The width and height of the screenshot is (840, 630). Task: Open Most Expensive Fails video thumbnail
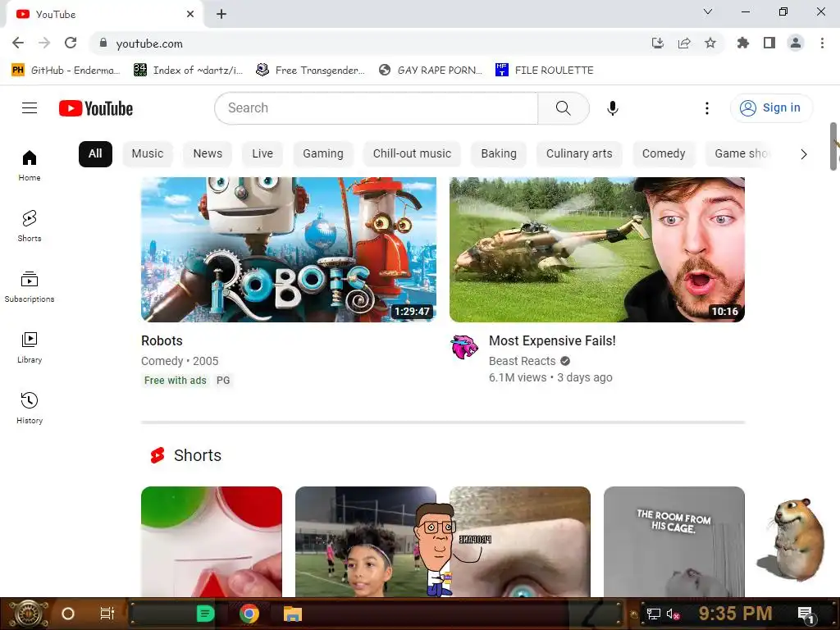(597, 249)
